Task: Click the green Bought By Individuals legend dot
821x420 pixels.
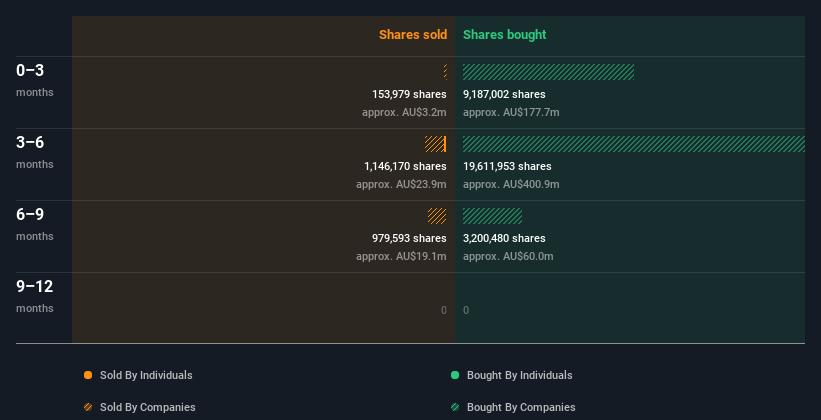Action: pos(455,375)
